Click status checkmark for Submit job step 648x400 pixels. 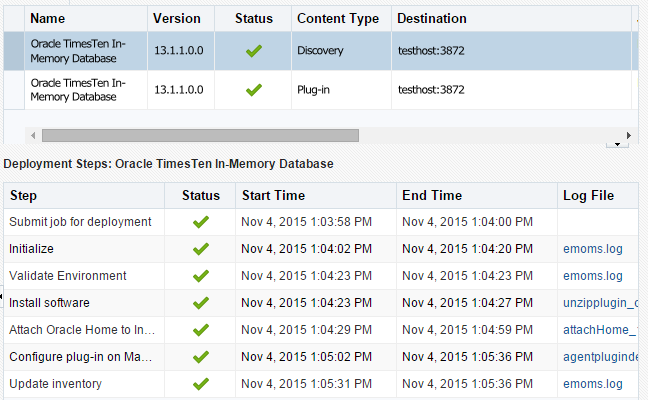tap(200, 222)
